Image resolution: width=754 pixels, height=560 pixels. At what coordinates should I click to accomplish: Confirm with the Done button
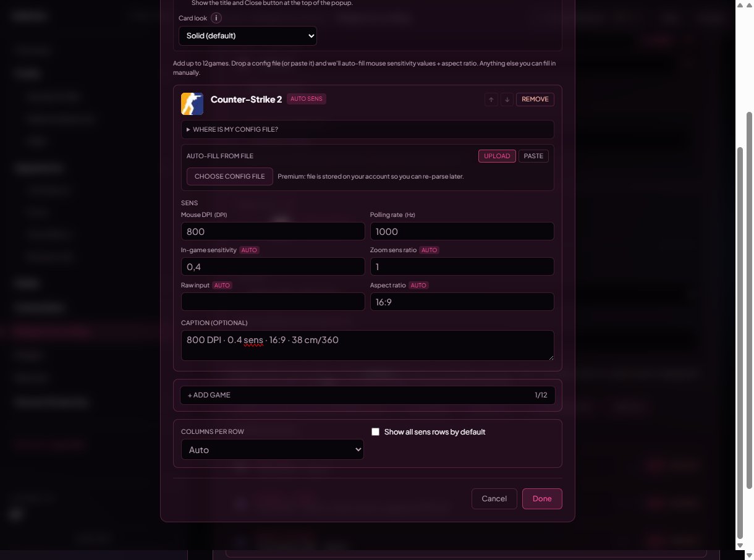[x=542, y=499]
